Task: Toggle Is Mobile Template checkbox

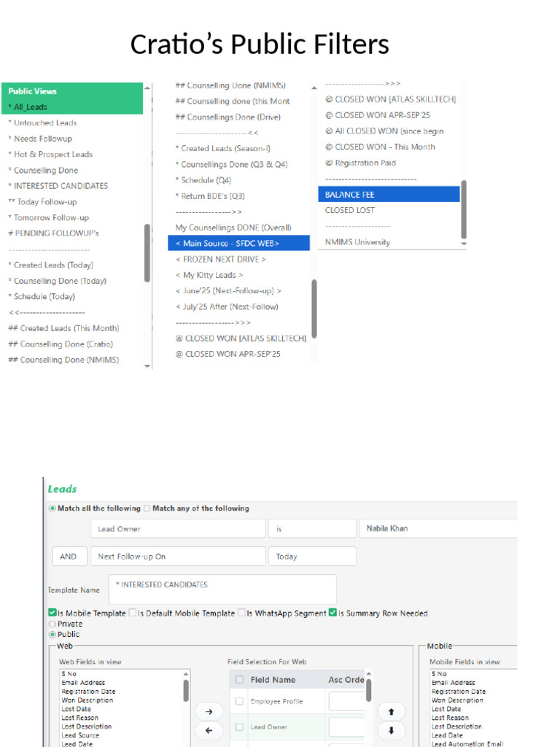Action: pyautogui.click(x=52, y=613)
